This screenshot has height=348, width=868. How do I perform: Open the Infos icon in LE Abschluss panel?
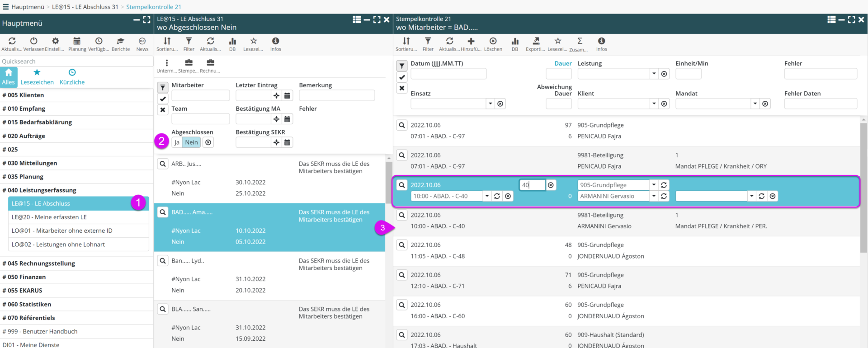click(275, 42)
